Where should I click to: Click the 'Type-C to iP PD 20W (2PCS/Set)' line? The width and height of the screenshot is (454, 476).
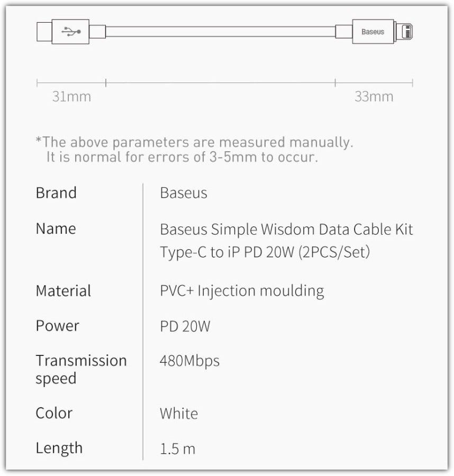pyautogui.click(x=265, y=252)
